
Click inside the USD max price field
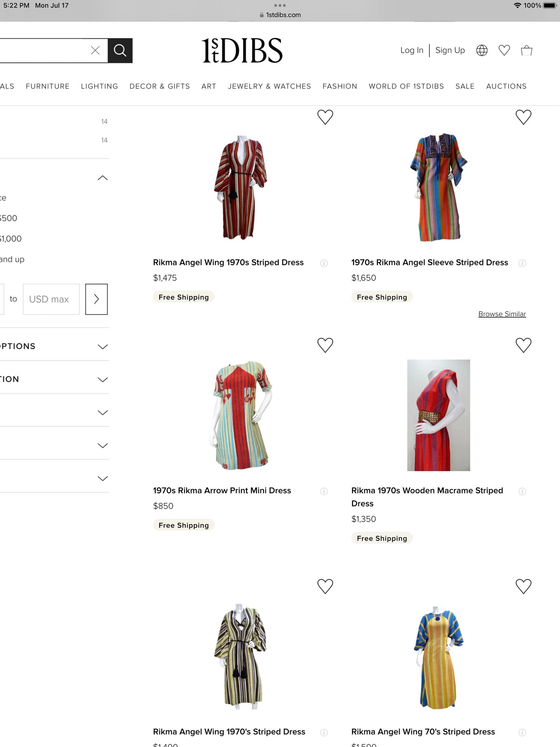point(51,299)
